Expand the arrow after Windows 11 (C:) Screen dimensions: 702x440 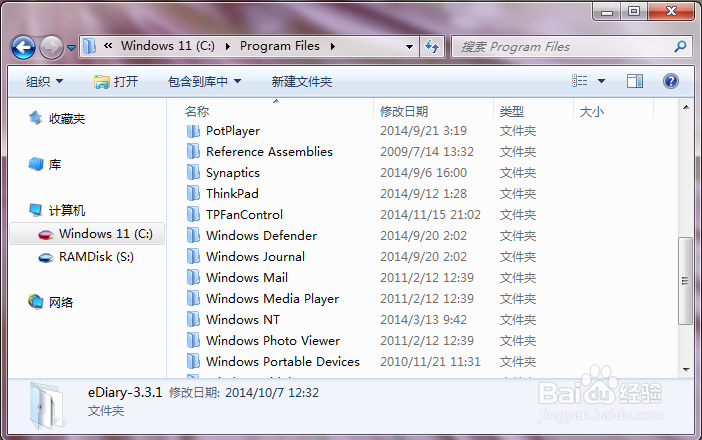pyautogui.click(x=228, y=47)
